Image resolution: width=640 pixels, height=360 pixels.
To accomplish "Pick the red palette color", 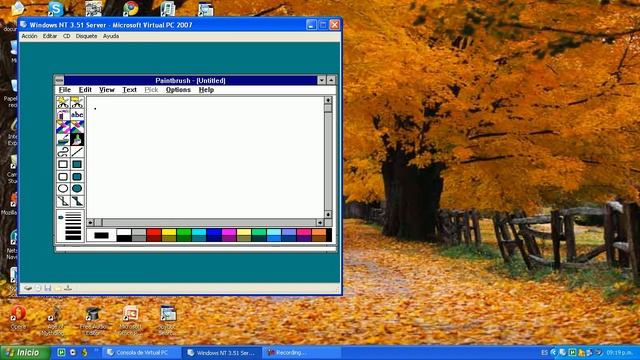I will pyautogui.click(x=154, y=232).
